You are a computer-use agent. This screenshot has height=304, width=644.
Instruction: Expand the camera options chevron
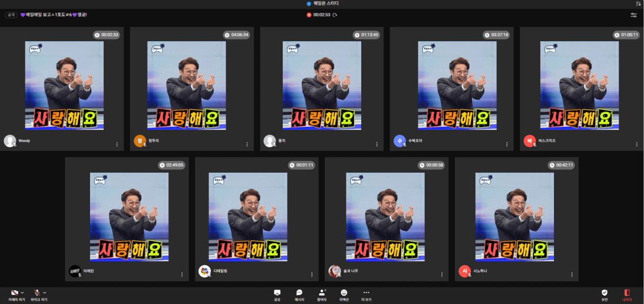(22, 293)
